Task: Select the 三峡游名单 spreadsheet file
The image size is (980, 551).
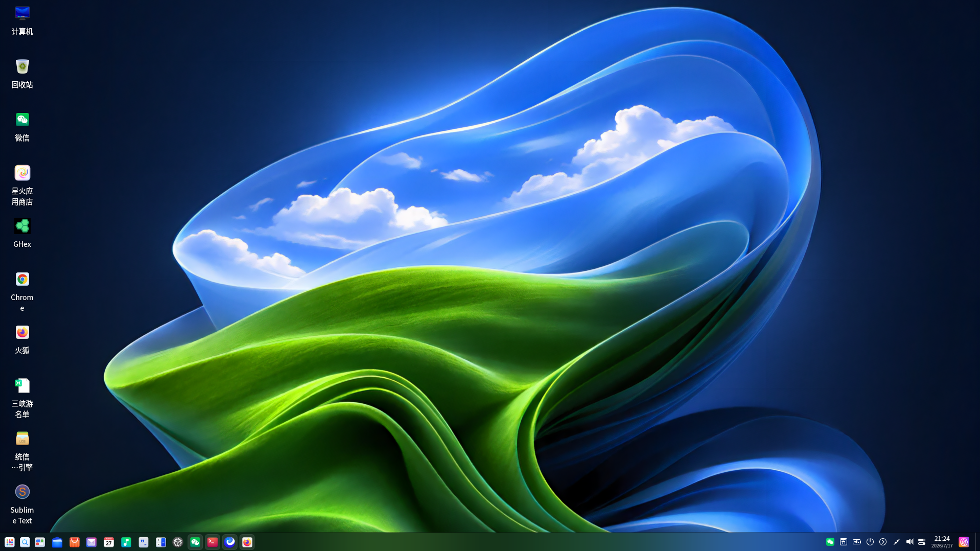Action: tap(22, 398)
